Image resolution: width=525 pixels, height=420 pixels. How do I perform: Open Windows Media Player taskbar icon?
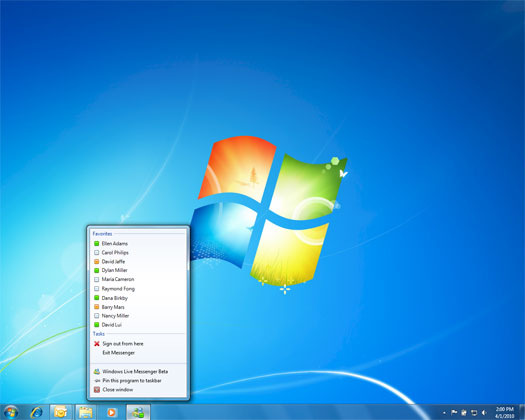[112, 412]
